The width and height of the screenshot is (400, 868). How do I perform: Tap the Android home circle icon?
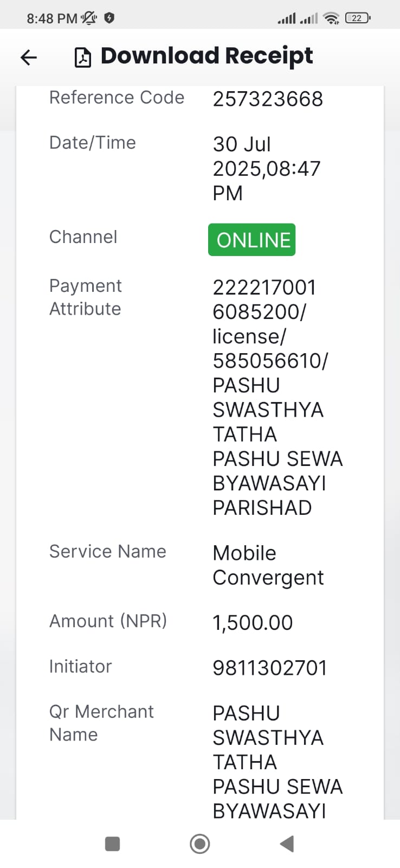coord(200,844)
